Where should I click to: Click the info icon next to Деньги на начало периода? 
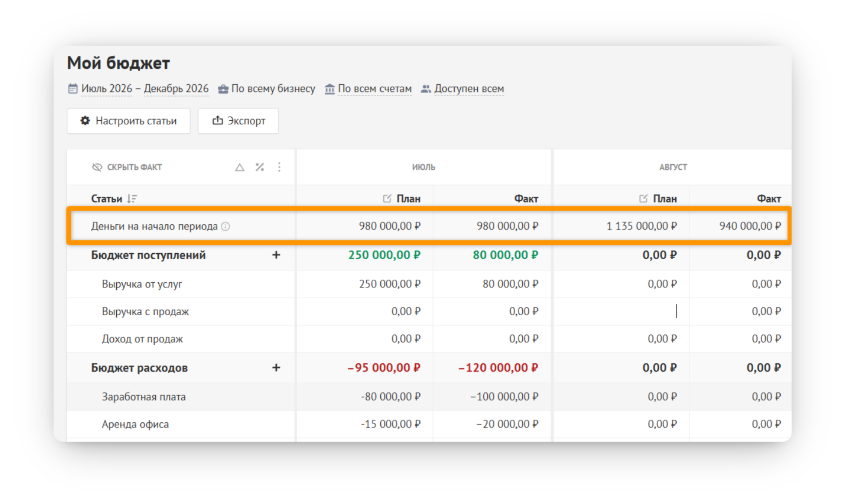coord(226,226)
